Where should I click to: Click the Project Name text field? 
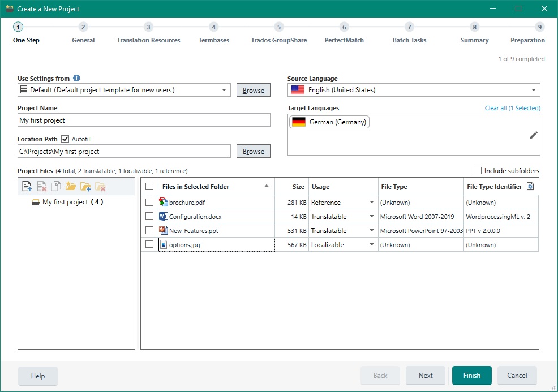[x=144, y=120]
